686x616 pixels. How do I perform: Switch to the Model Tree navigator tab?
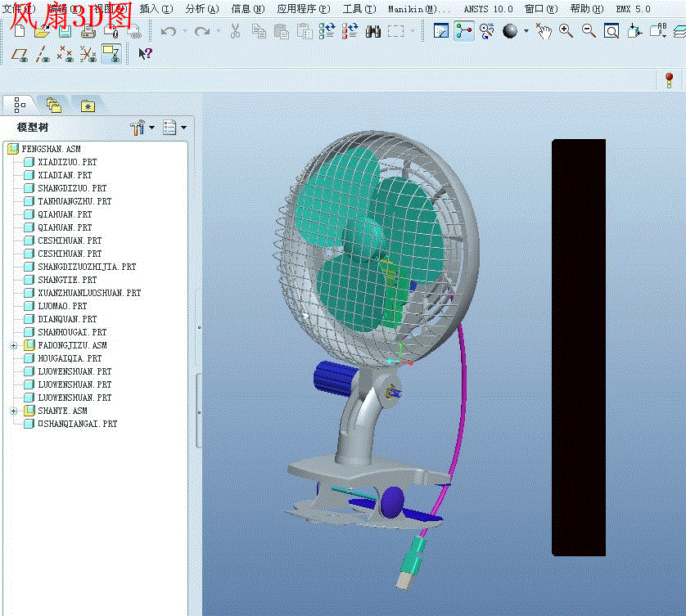coord(20,105)
